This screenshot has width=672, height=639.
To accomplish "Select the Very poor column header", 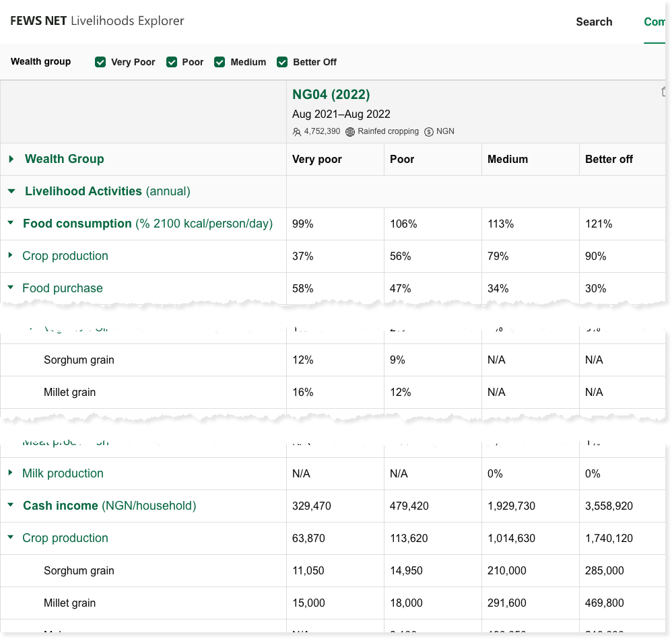I will pos(317,160).
